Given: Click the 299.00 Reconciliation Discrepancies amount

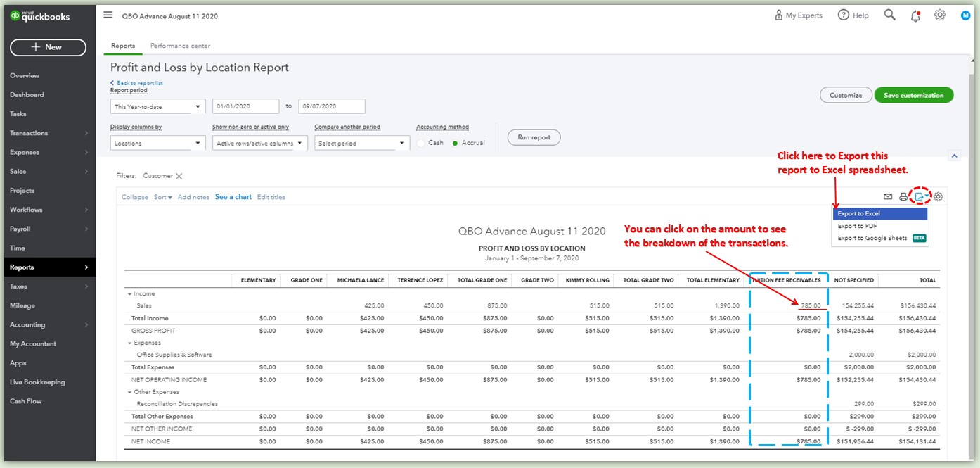Looking at the screenshot, I should tap(865, 404).
